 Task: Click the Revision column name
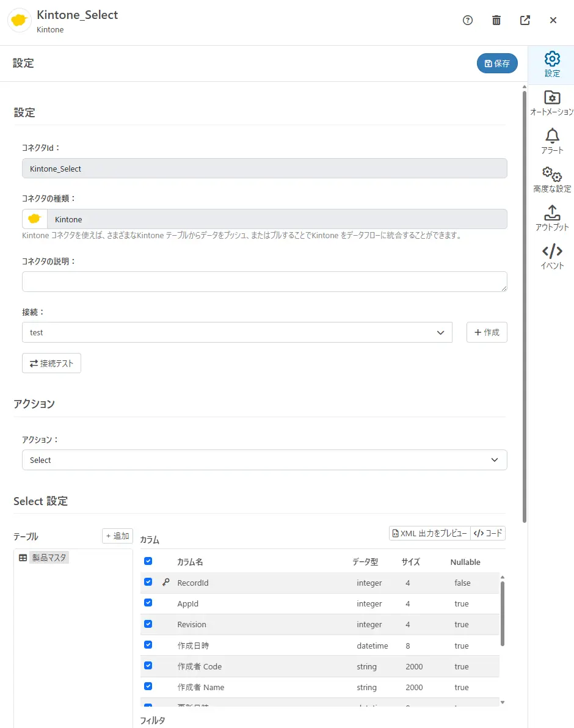coord(192,624)
